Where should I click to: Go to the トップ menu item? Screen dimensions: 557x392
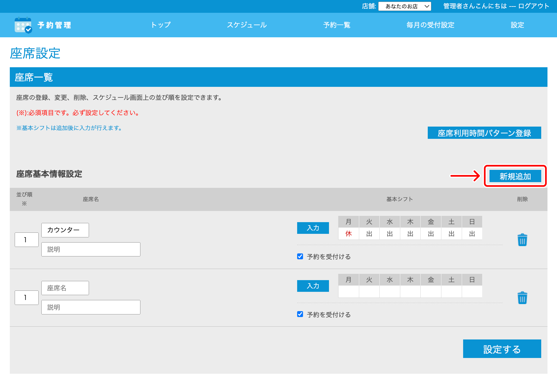[161, 25]
